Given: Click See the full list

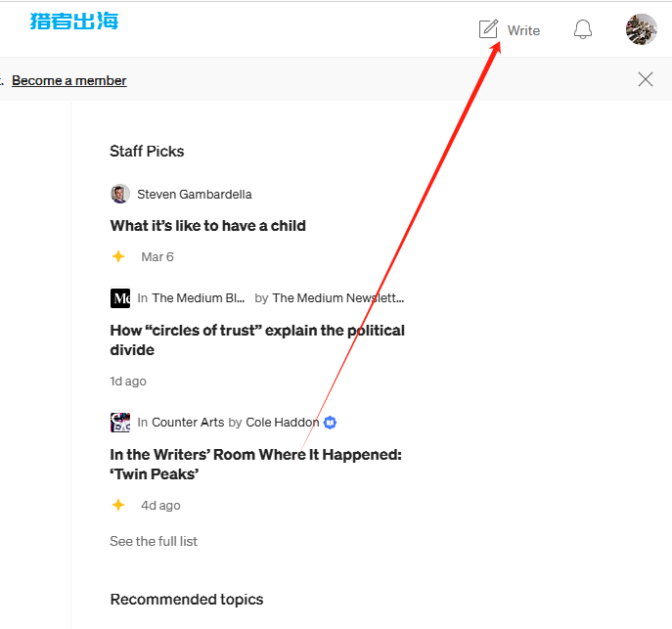Looking at the screenshot, I should [154, 541].
